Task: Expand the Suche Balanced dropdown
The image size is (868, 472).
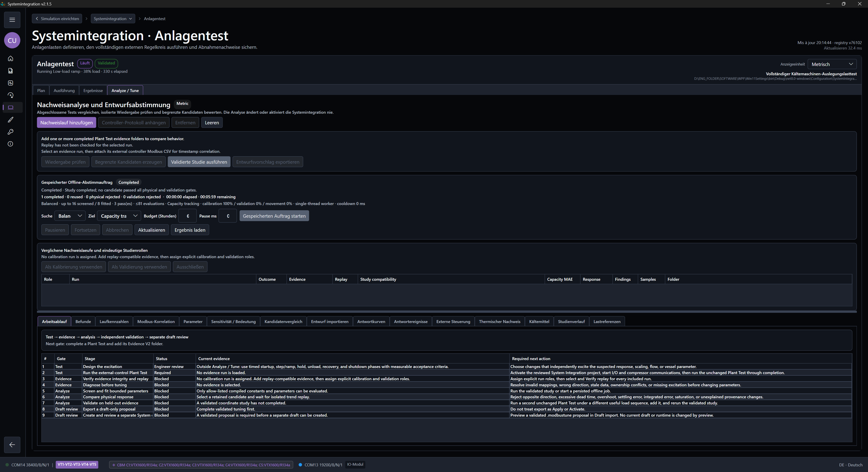Action: click(70, 216)
